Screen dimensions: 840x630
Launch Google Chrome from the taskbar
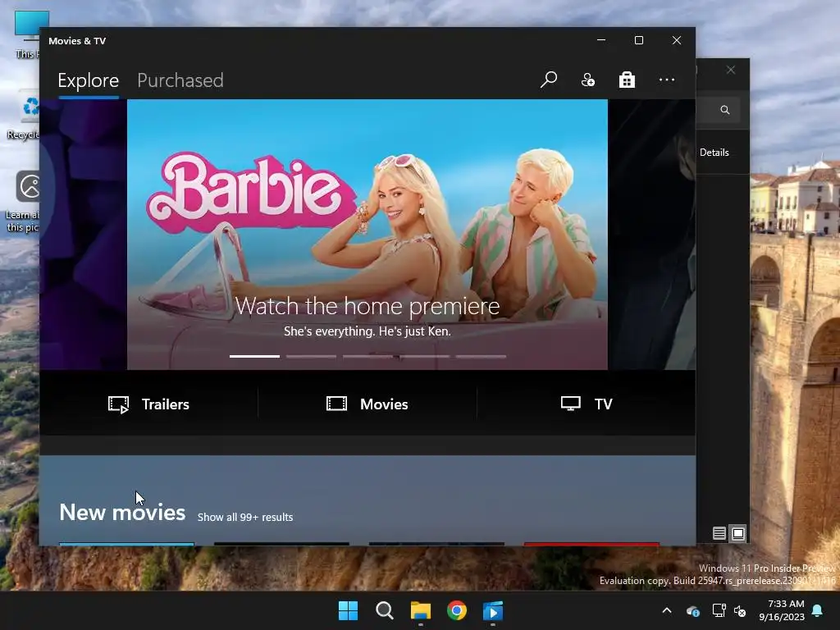pyautogui.click(x=457, y=610)
